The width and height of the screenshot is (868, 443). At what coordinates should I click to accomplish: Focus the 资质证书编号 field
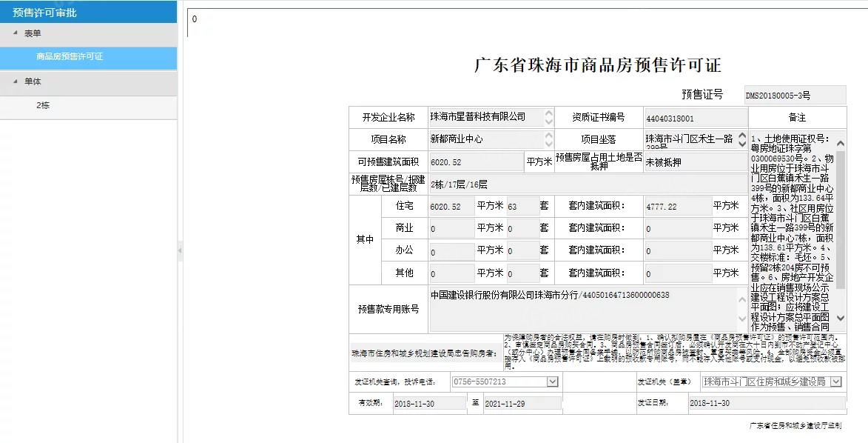tap(696, 118)
